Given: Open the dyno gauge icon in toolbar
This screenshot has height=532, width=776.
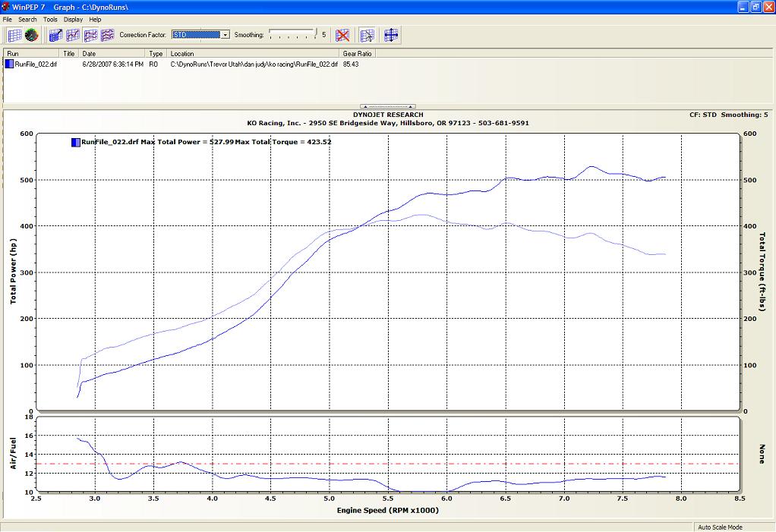Looking at the screenshot, I should pyautogui.click(x=31, y=35).
